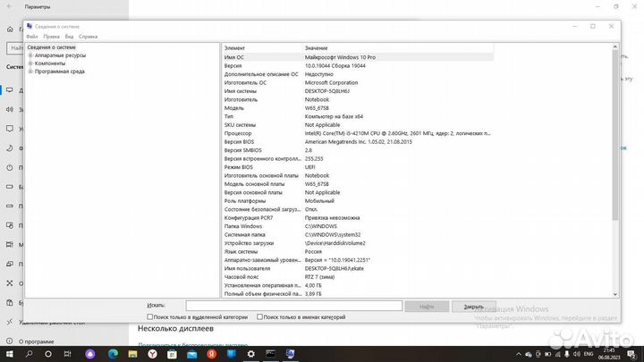
Task: Click the System Information title bar icon
Action: 30,27
